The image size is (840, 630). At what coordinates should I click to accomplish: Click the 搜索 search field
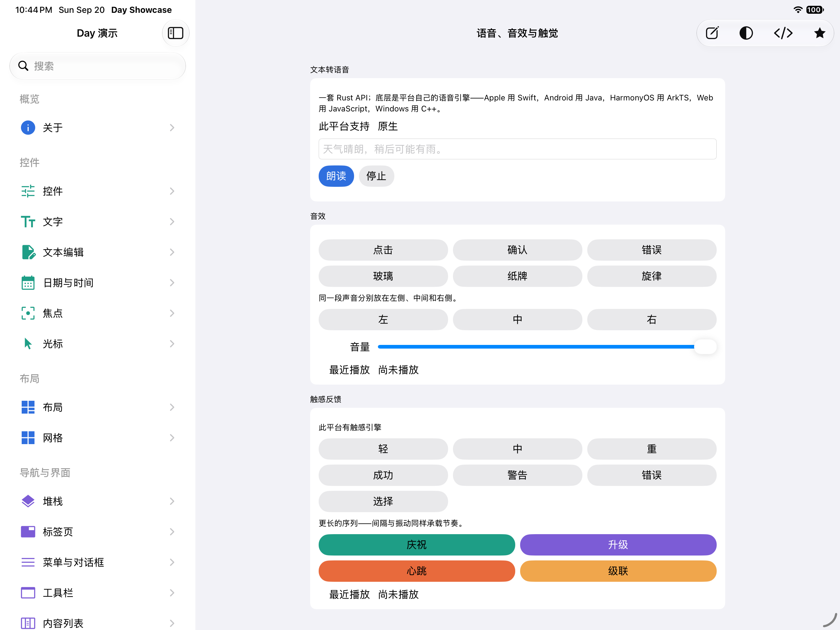98,66
